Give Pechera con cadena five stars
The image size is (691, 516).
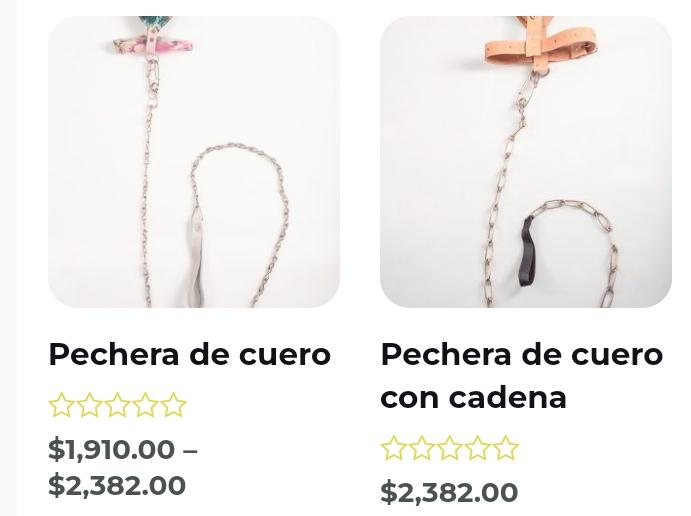click(x=505, y=448)
